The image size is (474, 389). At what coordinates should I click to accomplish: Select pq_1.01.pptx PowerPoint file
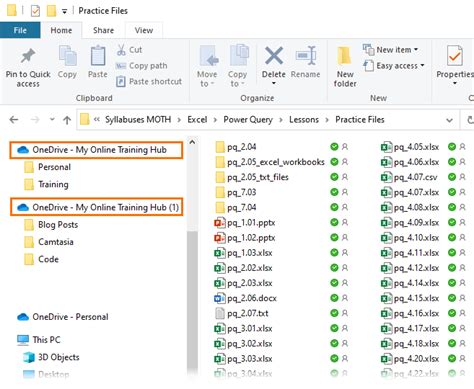pyautogui.click(x=244, y=223)
